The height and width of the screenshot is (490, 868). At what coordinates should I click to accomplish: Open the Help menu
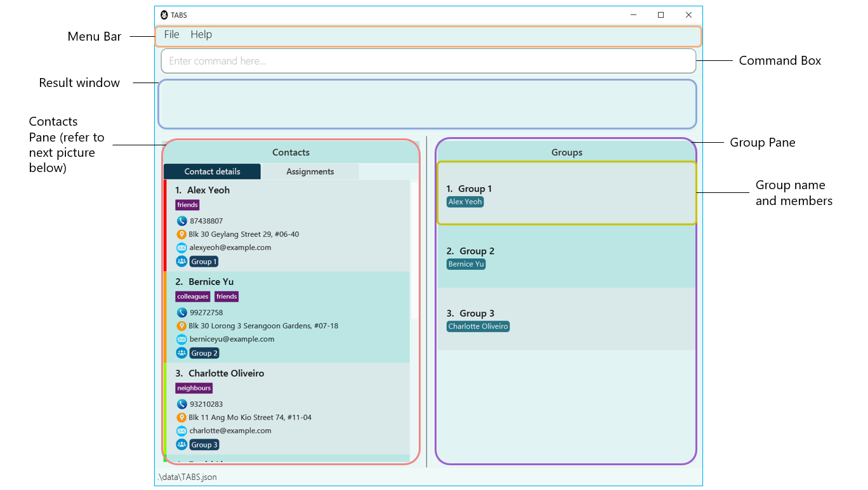click(201, 34)
